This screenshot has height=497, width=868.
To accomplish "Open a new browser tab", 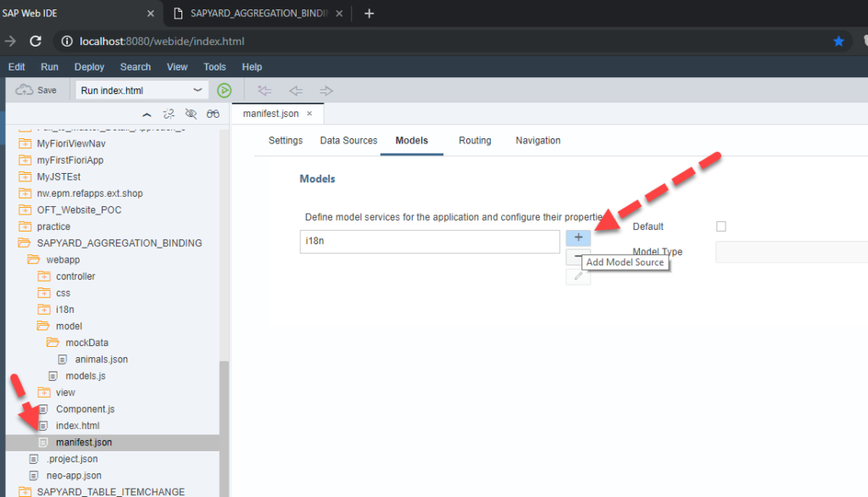I will (370, 14).
